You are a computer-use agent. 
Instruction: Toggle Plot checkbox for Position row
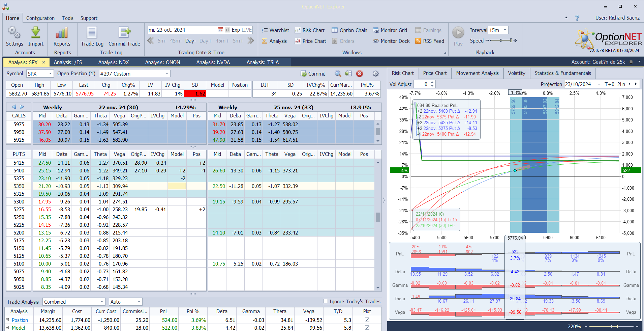click(367, 320)
